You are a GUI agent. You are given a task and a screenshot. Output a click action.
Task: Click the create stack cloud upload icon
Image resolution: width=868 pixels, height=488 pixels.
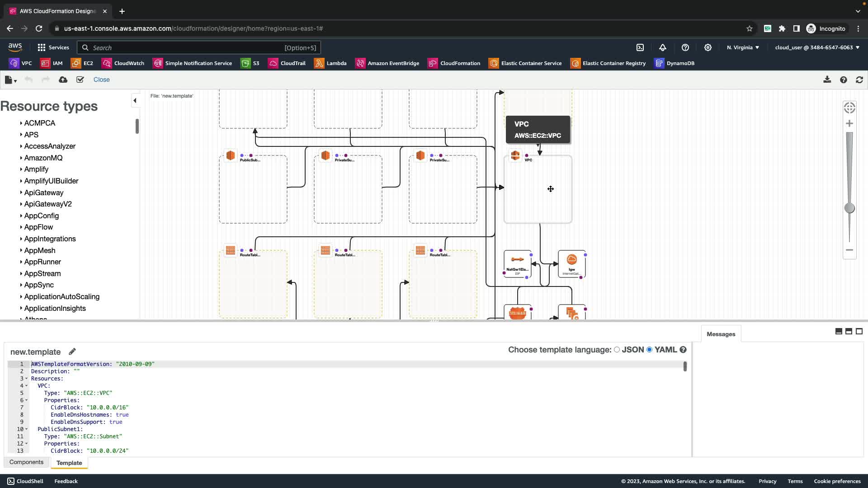[x=63, y=80]
